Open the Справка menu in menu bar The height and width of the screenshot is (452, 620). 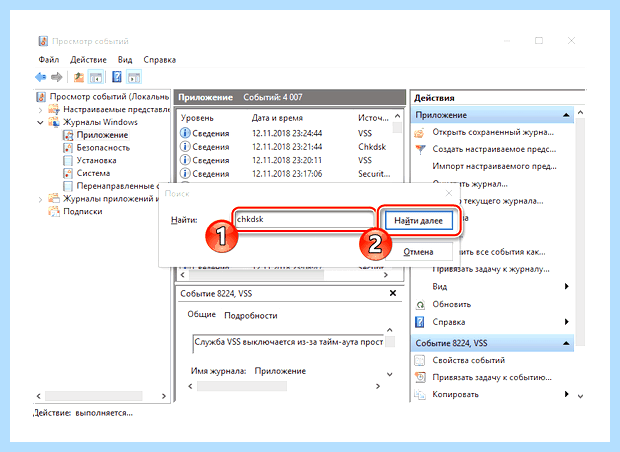(x=159, y=60)
